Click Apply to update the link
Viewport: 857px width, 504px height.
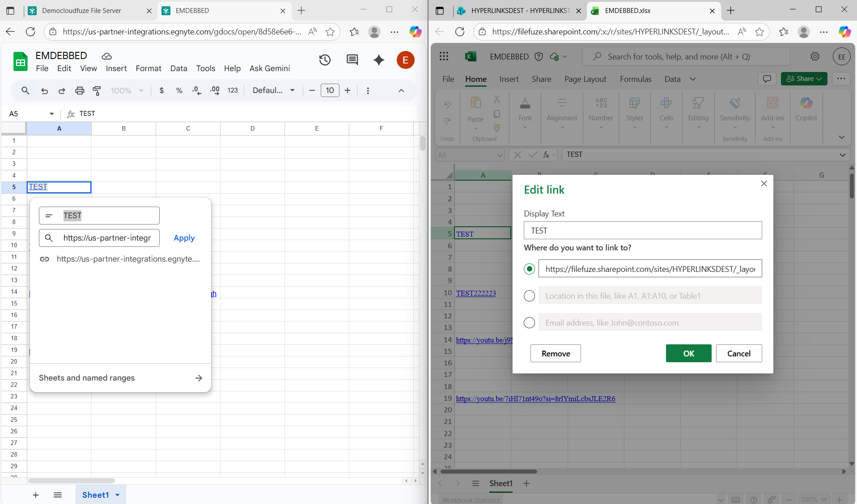[184, 237]
